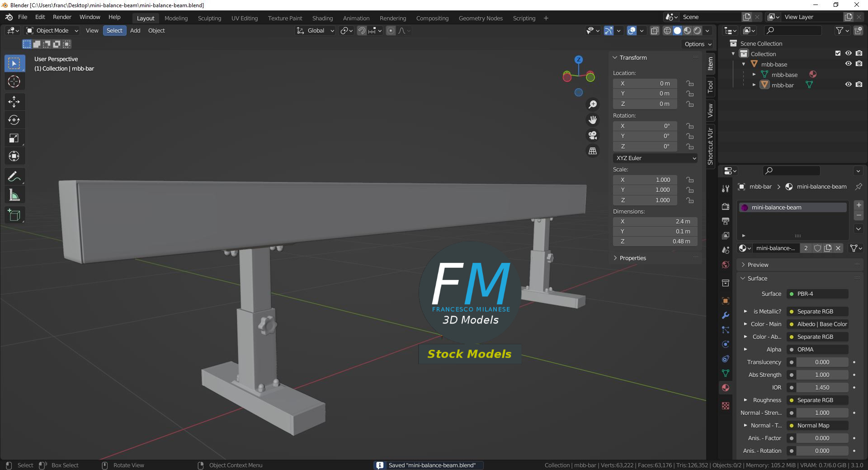Click the PBR-4 surface shader button

[816, 294]
